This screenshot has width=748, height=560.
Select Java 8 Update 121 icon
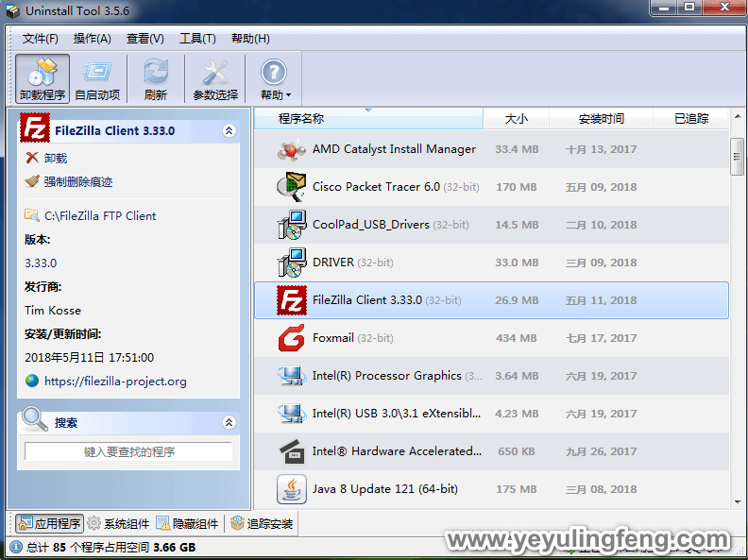pyautogui.click(x=291, y=489)
